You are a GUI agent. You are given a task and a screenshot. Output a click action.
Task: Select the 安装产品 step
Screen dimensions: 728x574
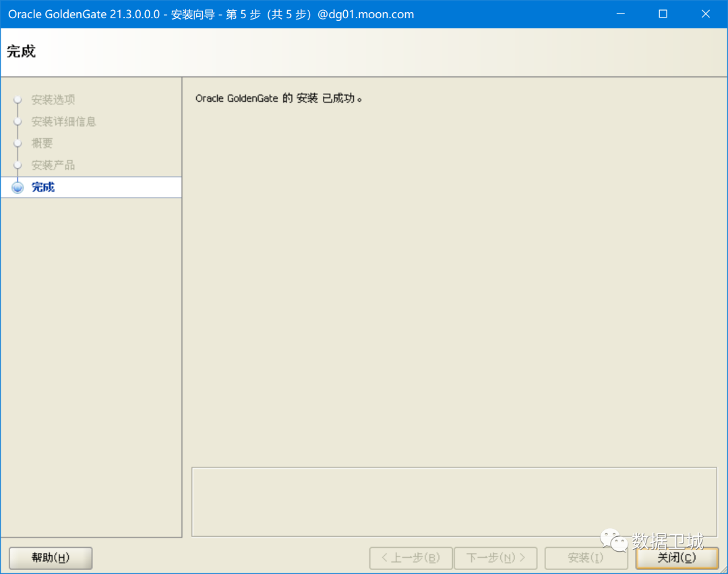coord(53,165)
